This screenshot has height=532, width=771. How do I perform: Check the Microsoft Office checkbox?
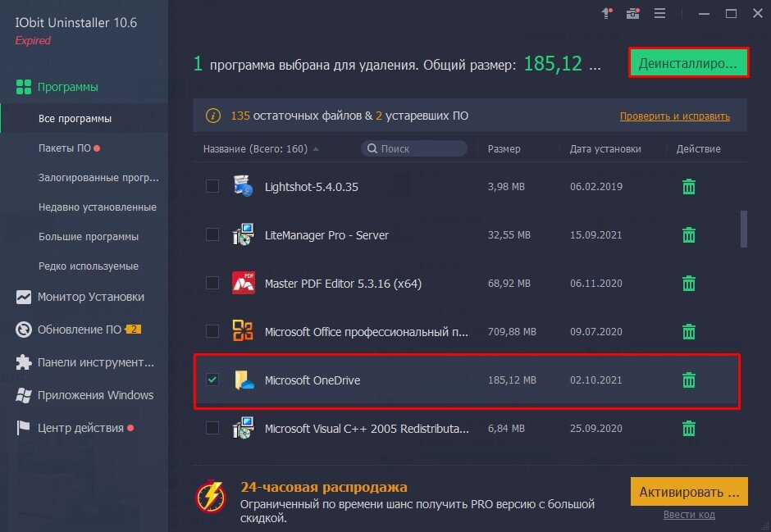point(212,331)
